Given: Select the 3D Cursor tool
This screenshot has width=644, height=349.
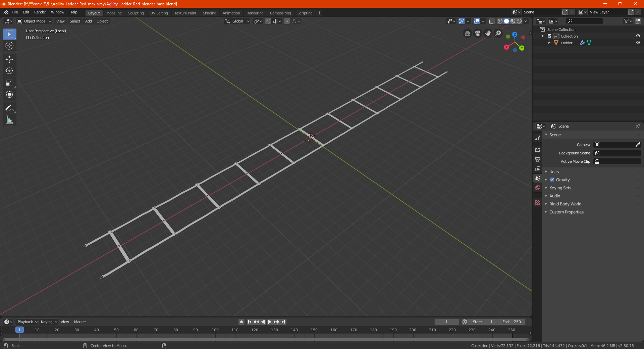Looking at the screenshot, I should tap(9, 46).
